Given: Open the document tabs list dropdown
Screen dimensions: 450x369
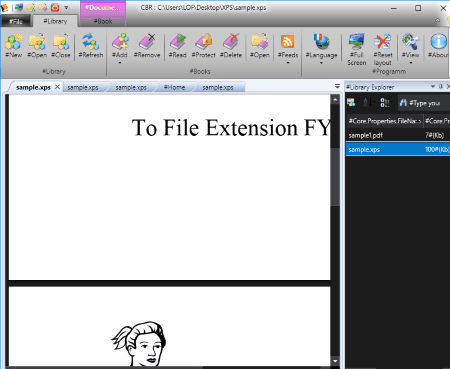Looking at the screenshot, I should [x=337, y=87].
